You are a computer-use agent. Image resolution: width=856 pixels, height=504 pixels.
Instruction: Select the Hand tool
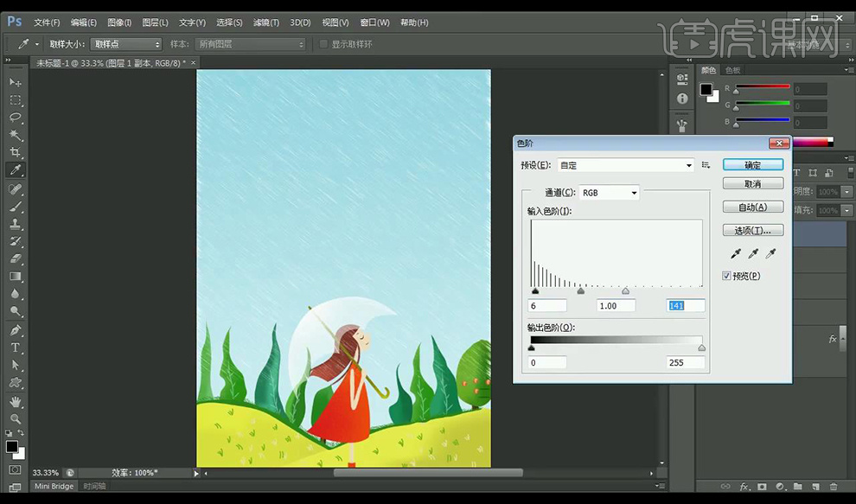16,402
